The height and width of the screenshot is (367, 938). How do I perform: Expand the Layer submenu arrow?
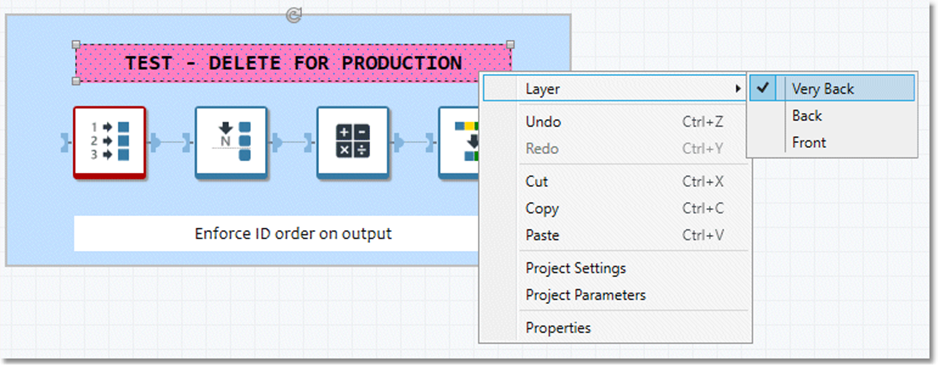737,89
